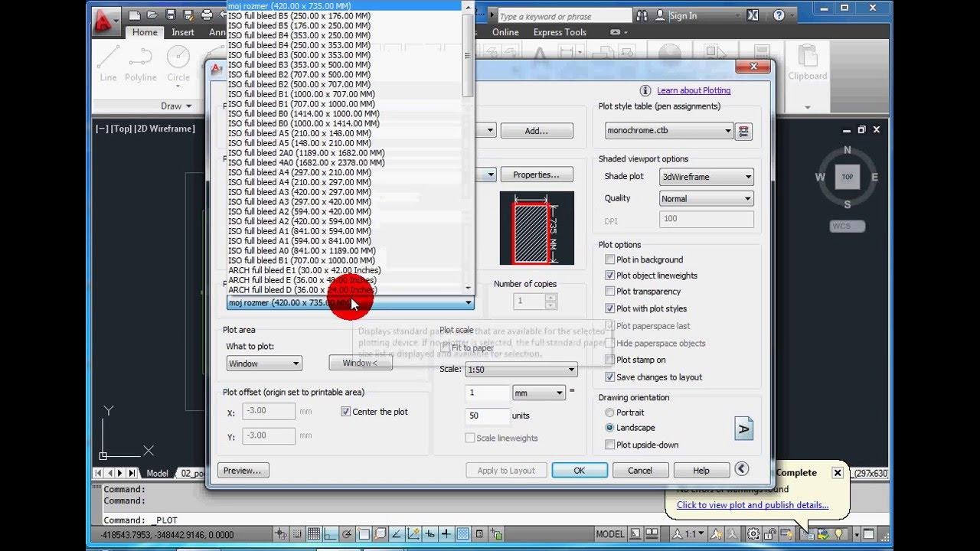
Task: Enable Plot stamp on checkbox
Action: (610, 360)
